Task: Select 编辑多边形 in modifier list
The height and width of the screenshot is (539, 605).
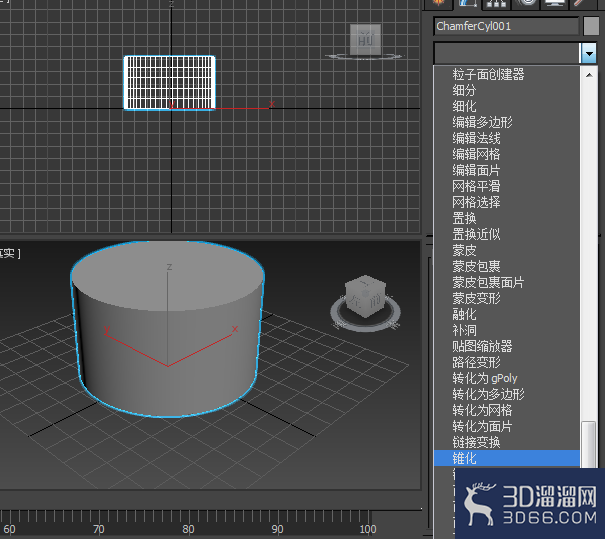Action: click(482, 122)
